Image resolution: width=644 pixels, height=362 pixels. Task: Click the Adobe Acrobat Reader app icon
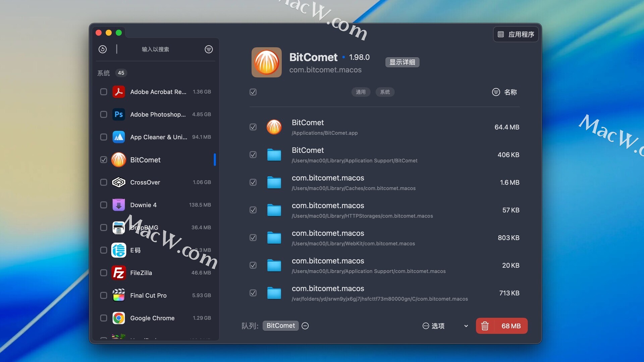(119, 92)
